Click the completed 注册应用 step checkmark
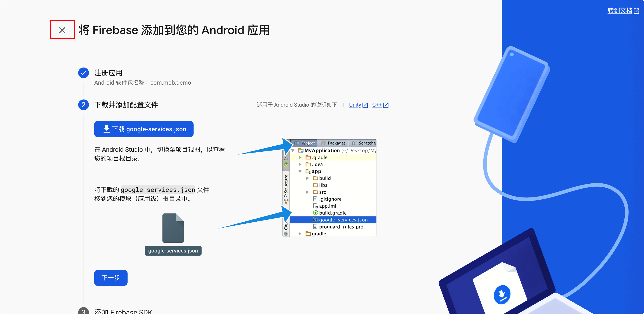This screenshot has height=314, width=644. [84, 73]
